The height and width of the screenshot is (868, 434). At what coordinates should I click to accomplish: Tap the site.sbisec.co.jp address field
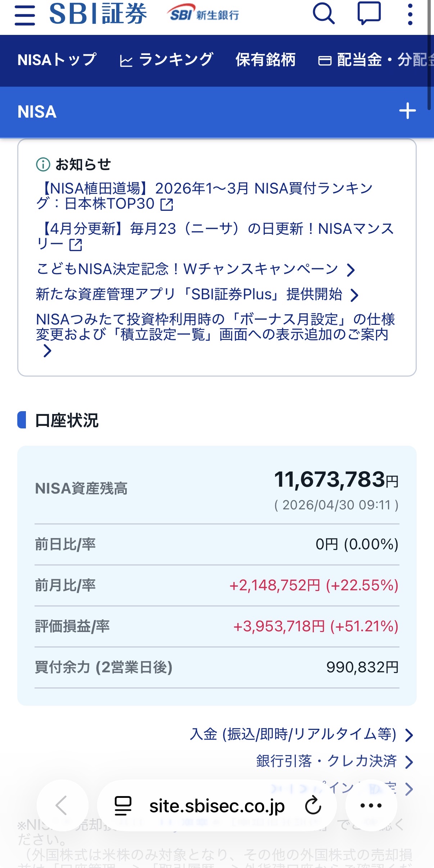pyautogui.click(x=217, y=806)
